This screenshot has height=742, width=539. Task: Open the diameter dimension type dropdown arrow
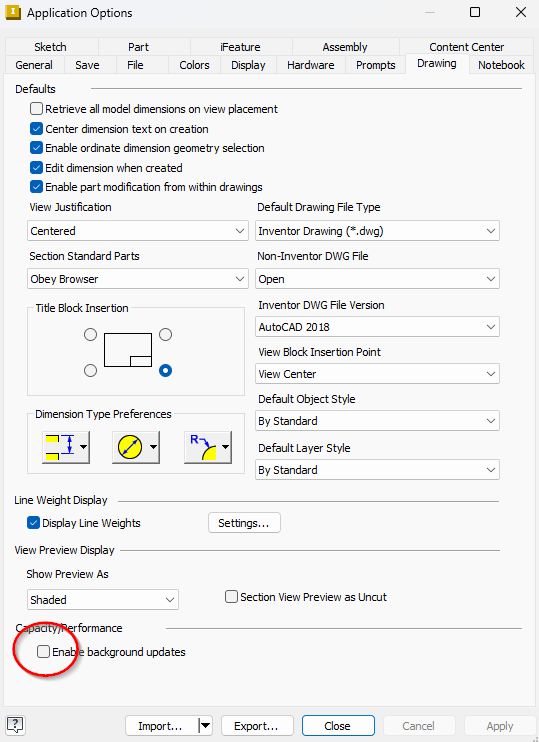153,446
